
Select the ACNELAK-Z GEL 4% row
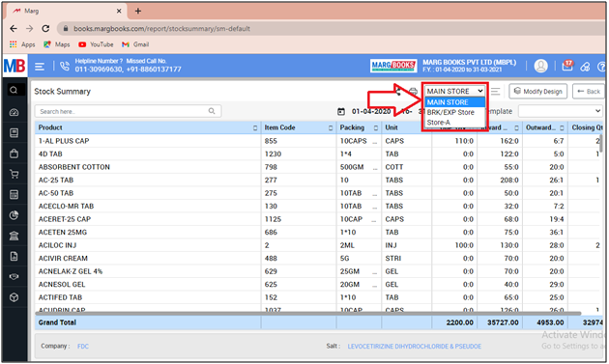318,271
